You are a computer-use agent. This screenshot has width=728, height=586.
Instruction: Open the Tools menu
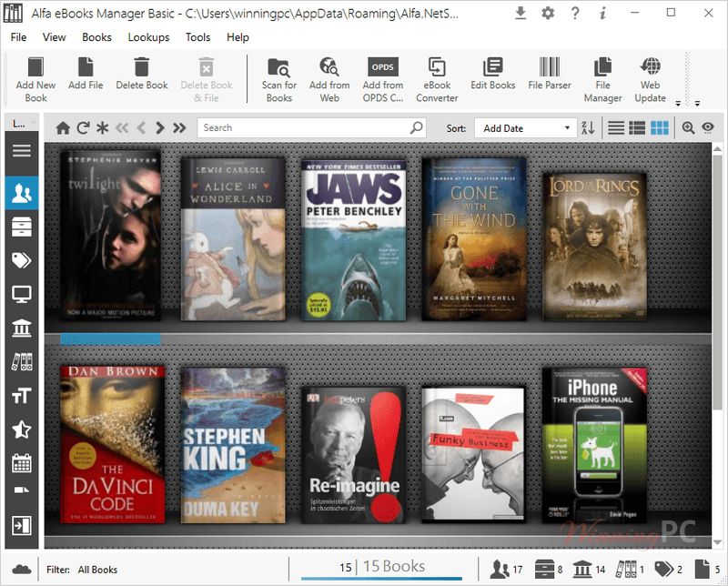click(197, 37)
